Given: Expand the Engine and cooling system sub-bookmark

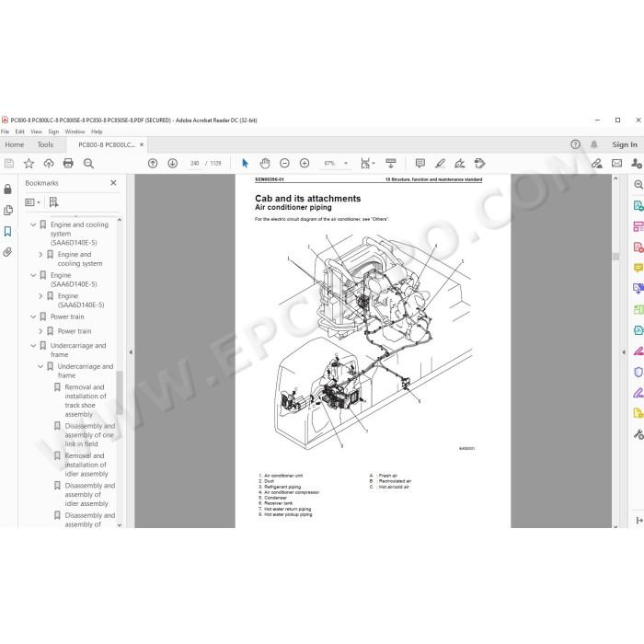Looking at the screenshot, I should (40, 255).
